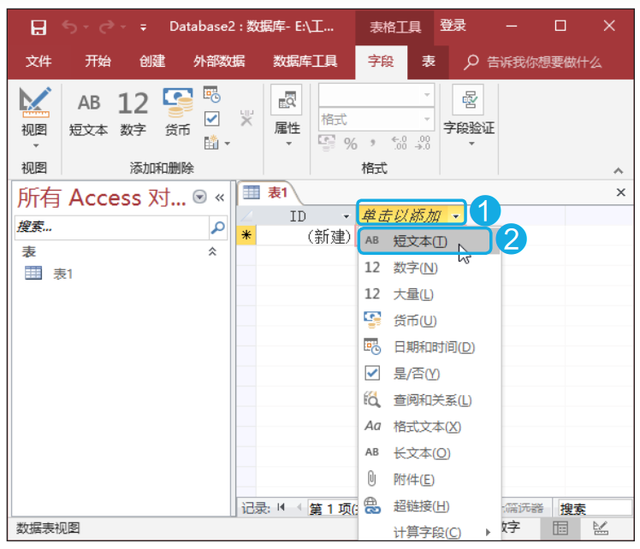640x549 pixels.
Task: Add a Short Text (短文本) field from ribbon
Action: [x=88, y=113]
